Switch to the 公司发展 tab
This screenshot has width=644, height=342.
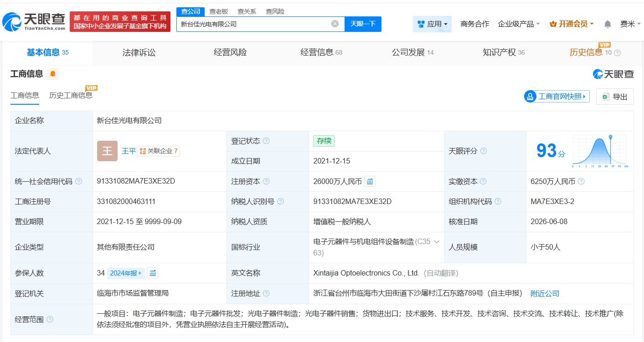412,52
